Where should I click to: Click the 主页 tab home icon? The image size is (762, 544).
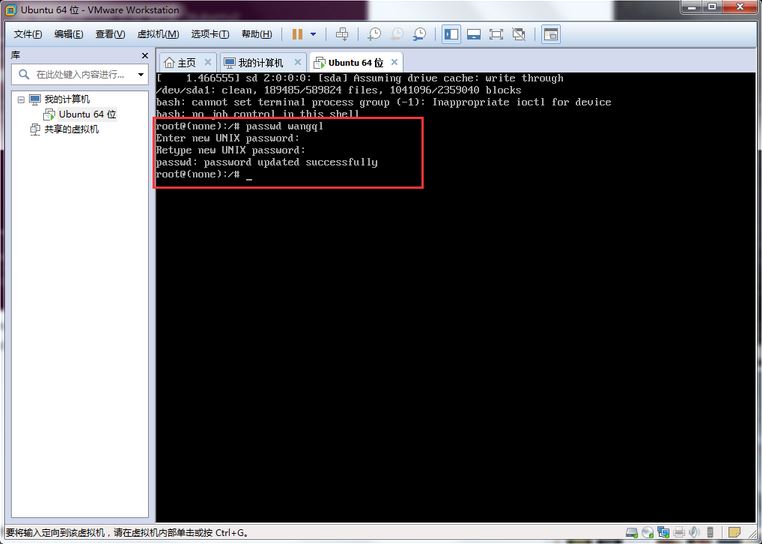click(169, 63)
